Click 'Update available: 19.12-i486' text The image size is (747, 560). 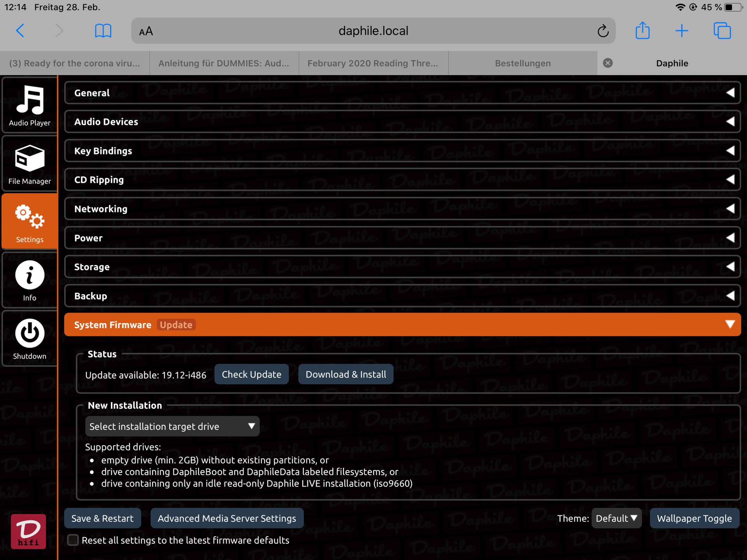tap(146, 375)
